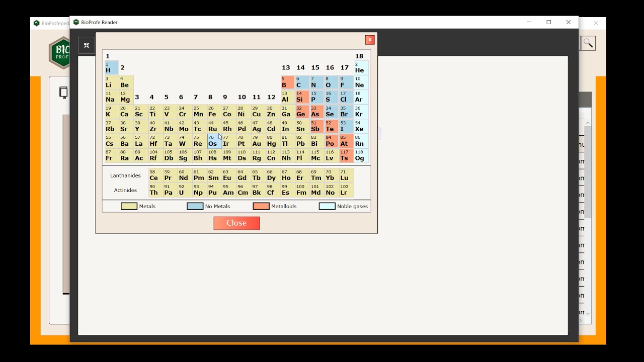Select Cerium (Ce) in the Lanthanides row
This screenshot has height=362, width=644.
[x=155, y=175]
